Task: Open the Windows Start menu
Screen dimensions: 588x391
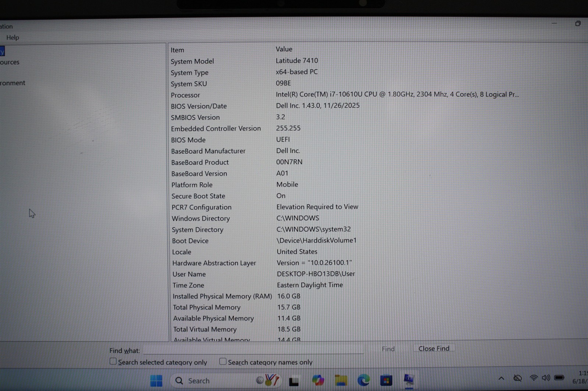Action: (x=156, y=380)
